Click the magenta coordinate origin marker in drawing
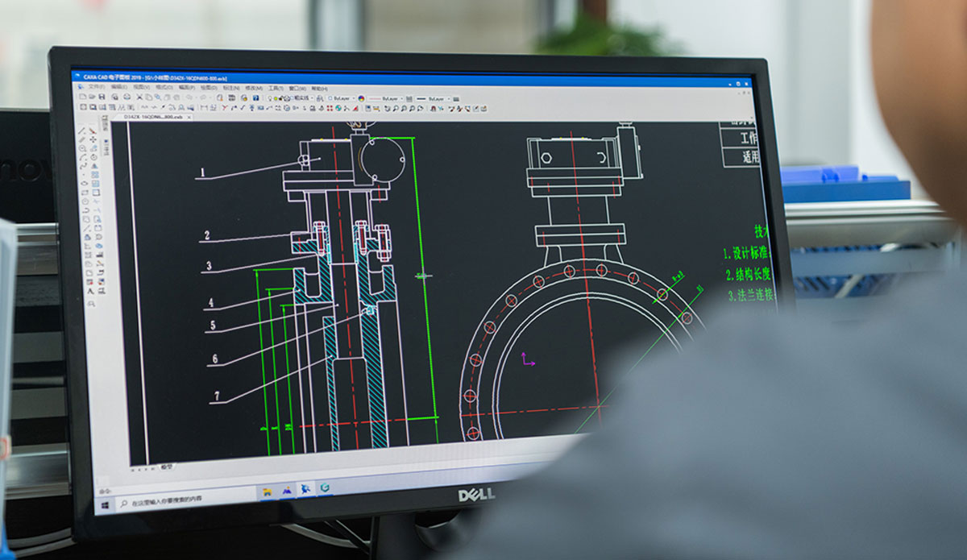Screen dimensions: 967x560 [x=527, y=359]
